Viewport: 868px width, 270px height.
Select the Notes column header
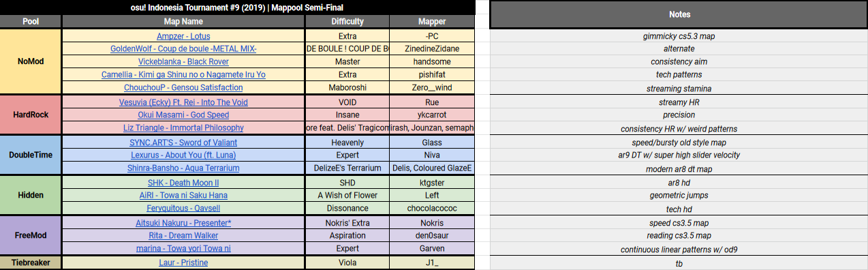(x=679, y=14)
